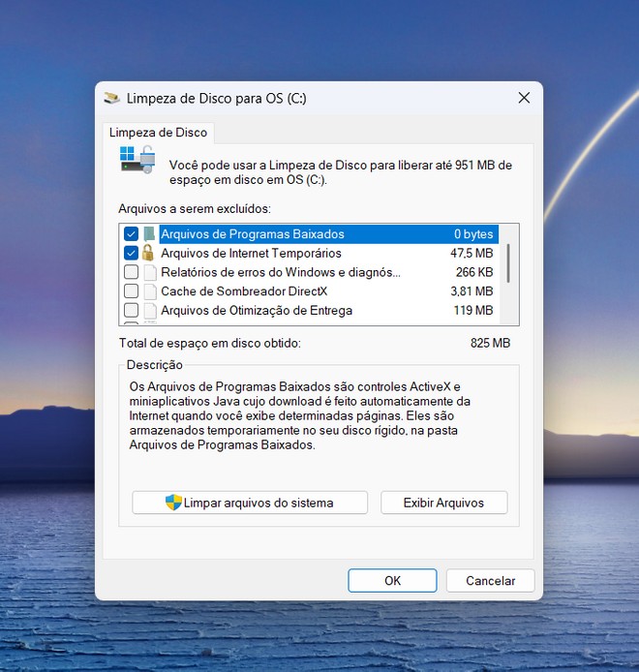
Task: Enable Relatórios de erros do Windows checkbox
Action: coord(131,273)
